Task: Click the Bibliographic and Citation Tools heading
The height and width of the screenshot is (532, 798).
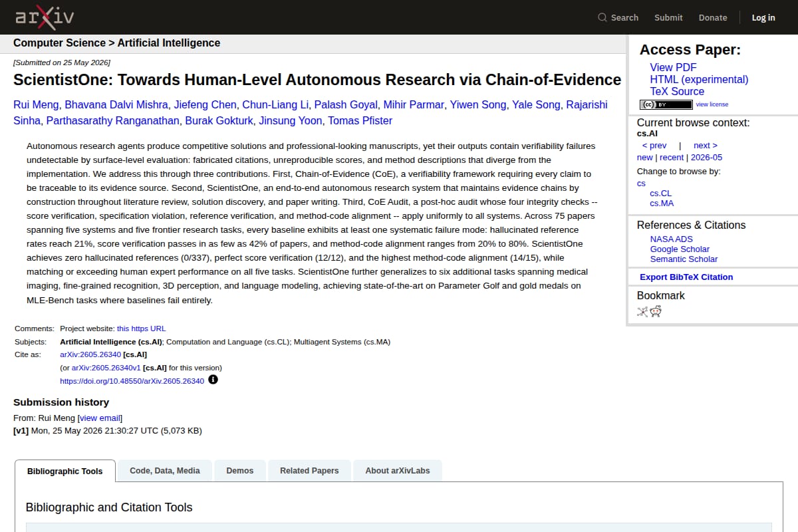Action: tap(109, 507)
